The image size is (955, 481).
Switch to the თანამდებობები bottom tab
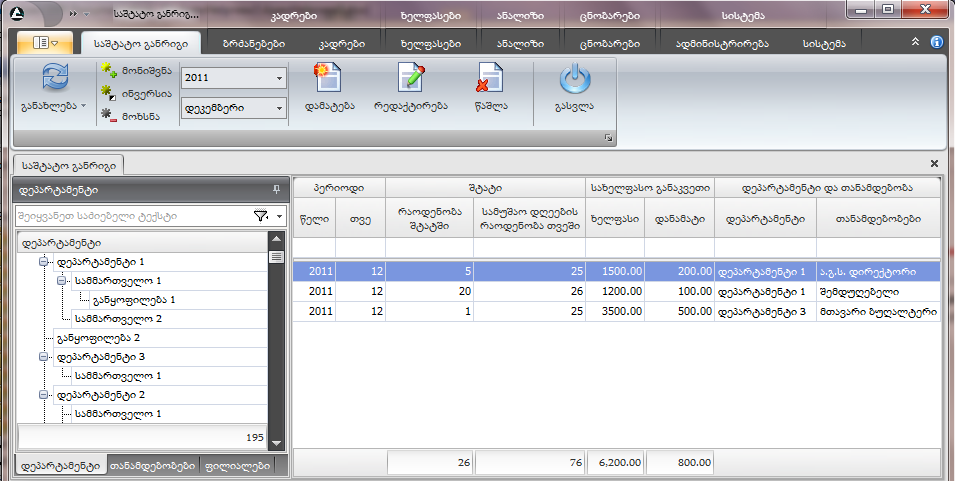click(152, 466)
